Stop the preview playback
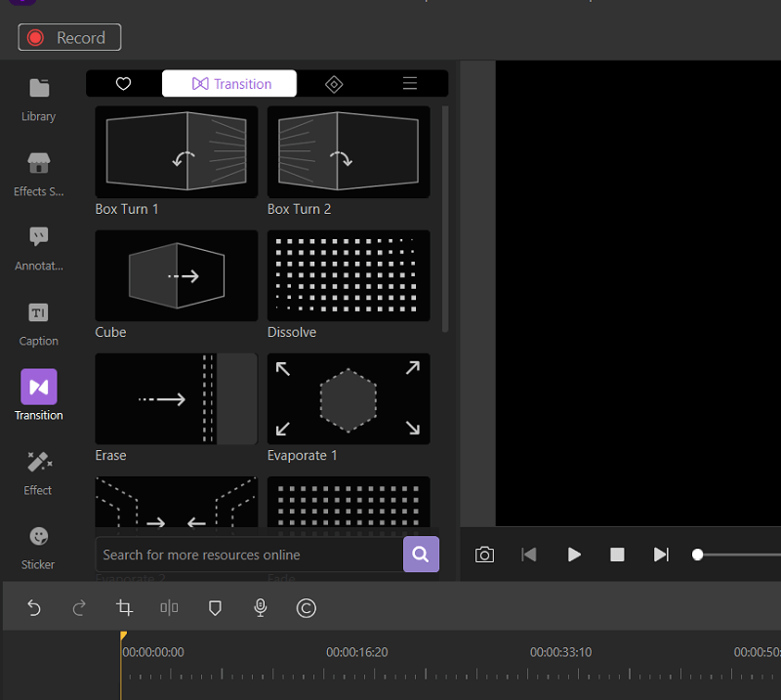Screen dimensions: 781x700 [617, 555]
